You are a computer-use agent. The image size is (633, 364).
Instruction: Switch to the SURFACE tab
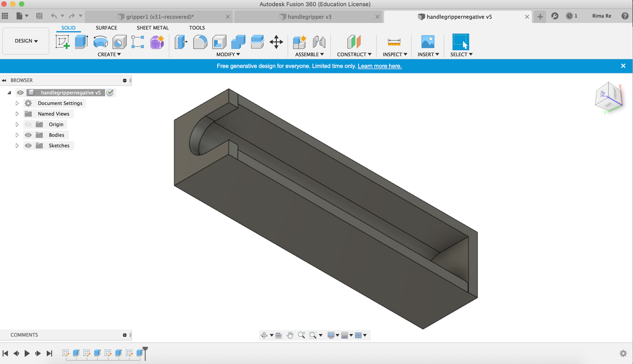(x=106, y=28)
